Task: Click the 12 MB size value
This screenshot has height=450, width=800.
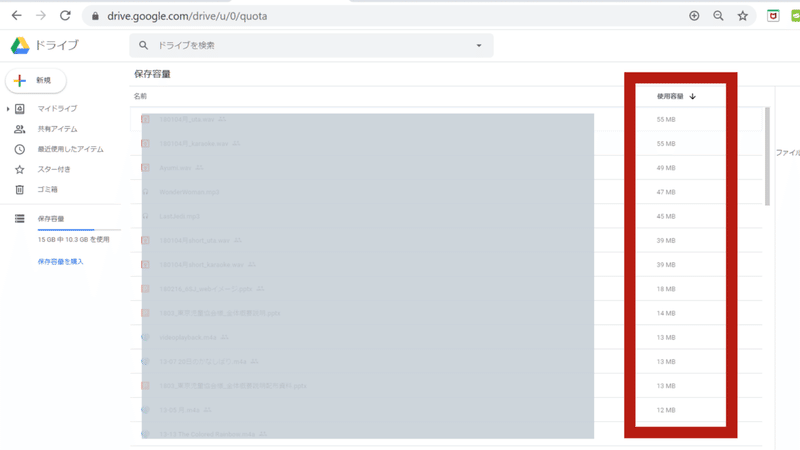Action: pos(666,410)
